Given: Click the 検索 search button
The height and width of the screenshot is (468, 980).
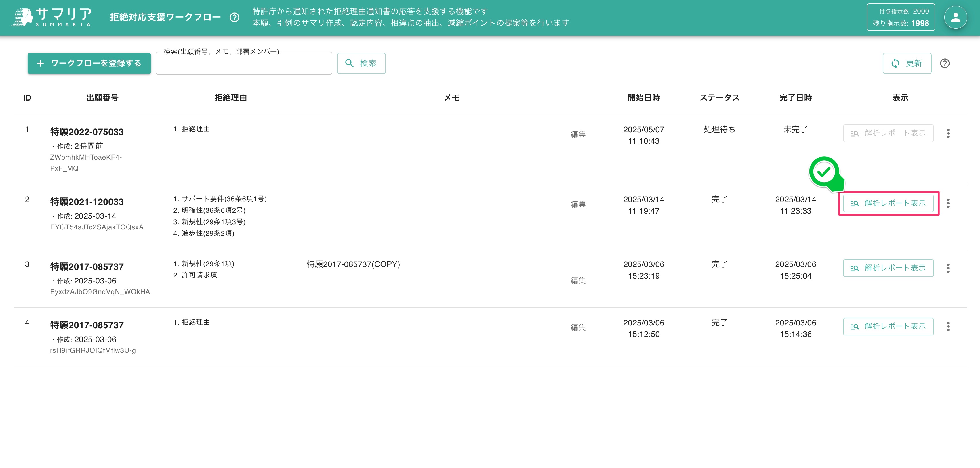Looking at the screenshot, I should [x=361, y=64].
